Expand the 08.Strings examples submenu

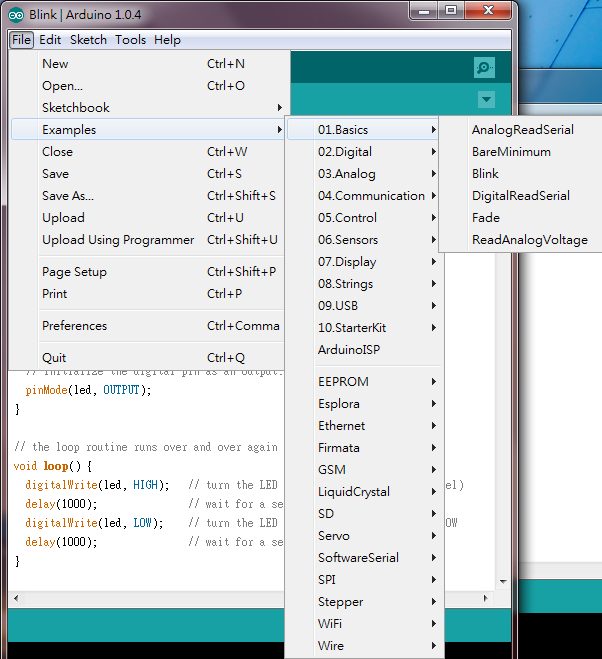pyautogui.click(x=363, y=284)
